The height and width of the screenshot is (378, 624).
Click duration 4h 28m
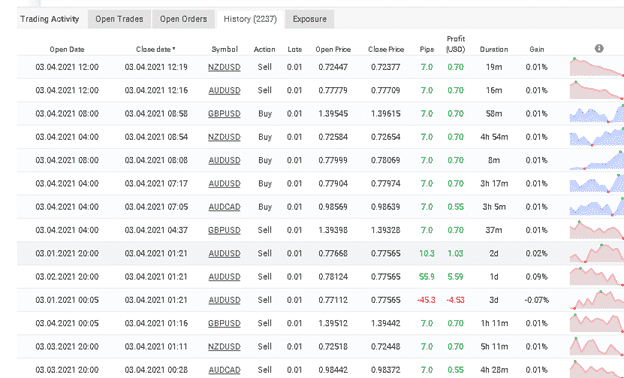click(494, 370)
